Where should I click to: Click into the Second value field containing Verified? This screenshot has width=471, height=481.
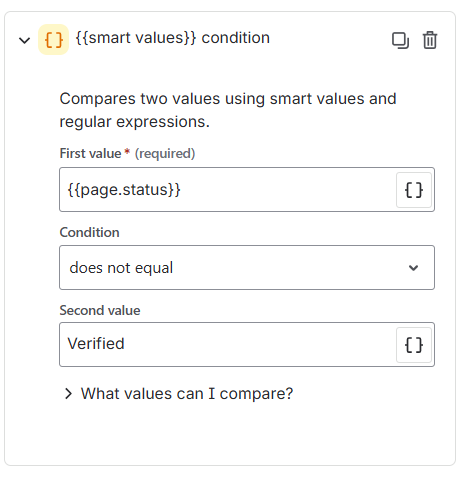[x=228, y=344]
